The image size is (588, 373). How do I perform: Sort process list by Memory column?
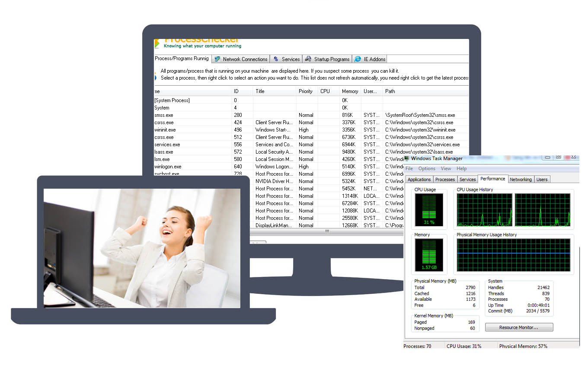(350, 91)
